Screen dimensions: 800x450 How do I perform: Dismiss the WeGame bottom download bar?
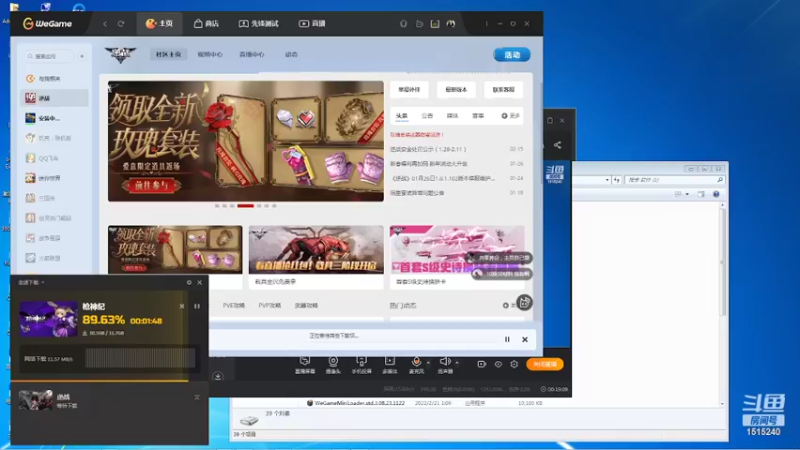[x=525, y=339]
